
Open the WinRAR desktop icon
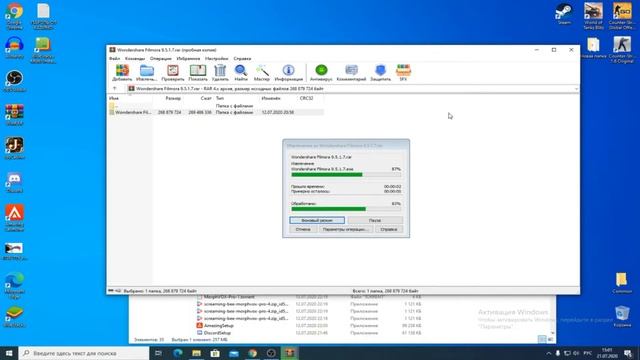pyautogui.click(x=15, y=115)
